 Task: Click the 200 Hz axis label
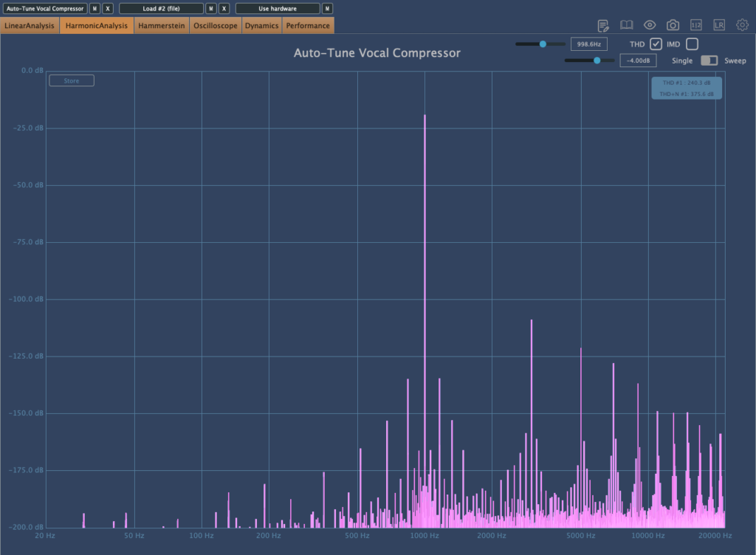269,536
